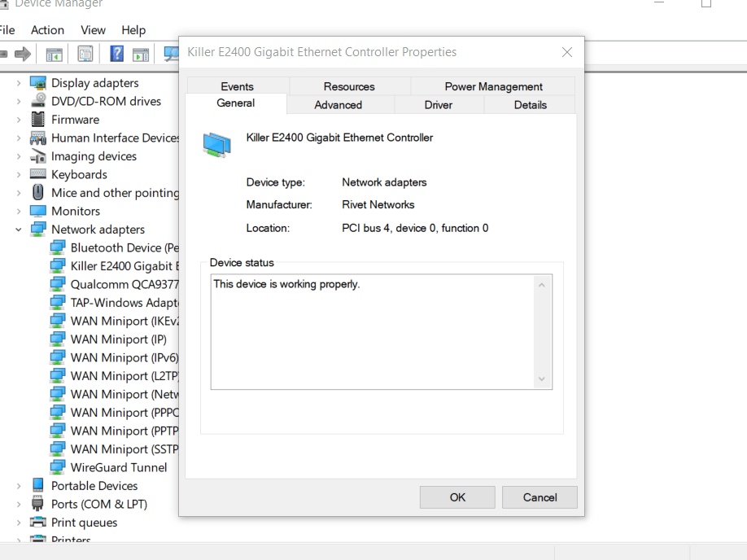
Task: Click 'PCI bus 4, device 0, function 0' text
Action: point(415,228)
